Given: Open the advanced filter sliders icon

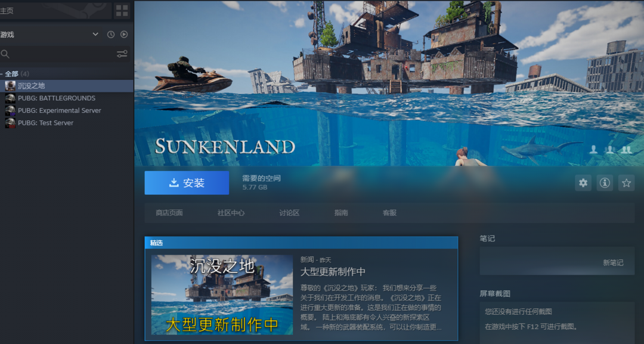Looking at the screenshot, I should (122, 54).
